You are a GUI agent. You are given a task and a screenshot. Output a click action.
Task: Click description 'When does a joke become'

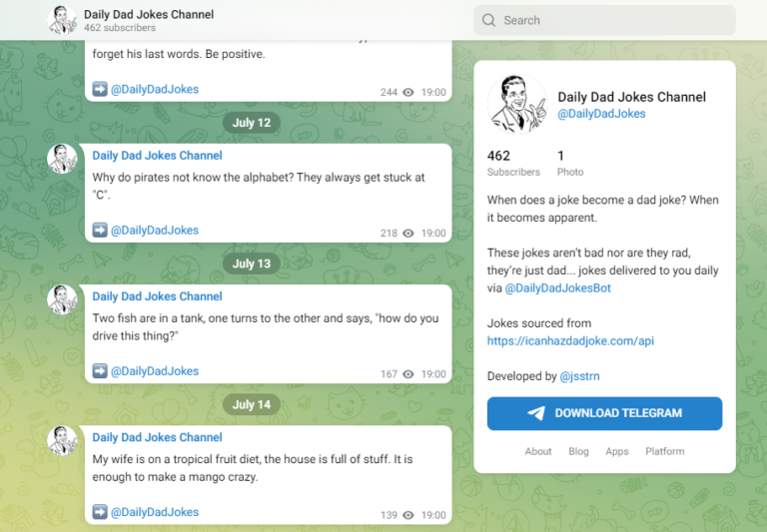602,209
